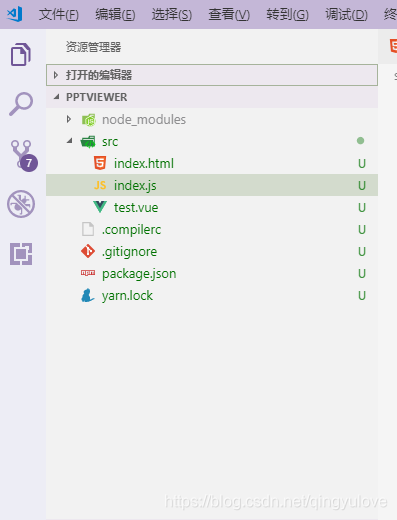The height and width of the screenshot is (520, 397).
Task: Open the 调试(D) menu
Action: tap(346, 15)
